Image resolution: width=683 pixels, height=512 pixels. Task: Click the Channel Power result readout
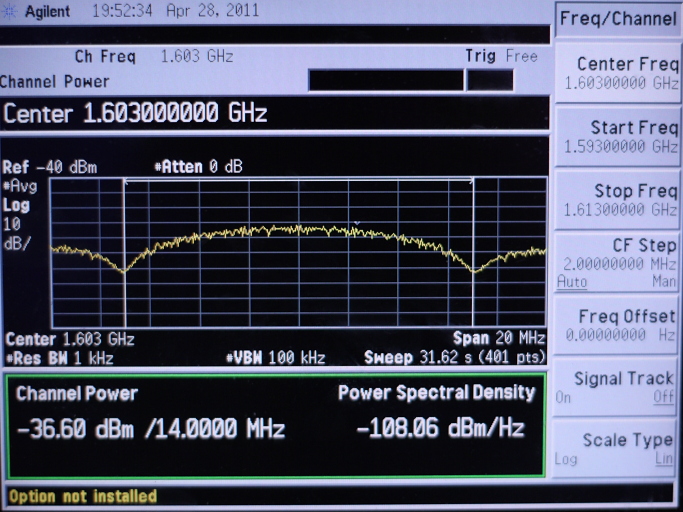pos(150,430)
